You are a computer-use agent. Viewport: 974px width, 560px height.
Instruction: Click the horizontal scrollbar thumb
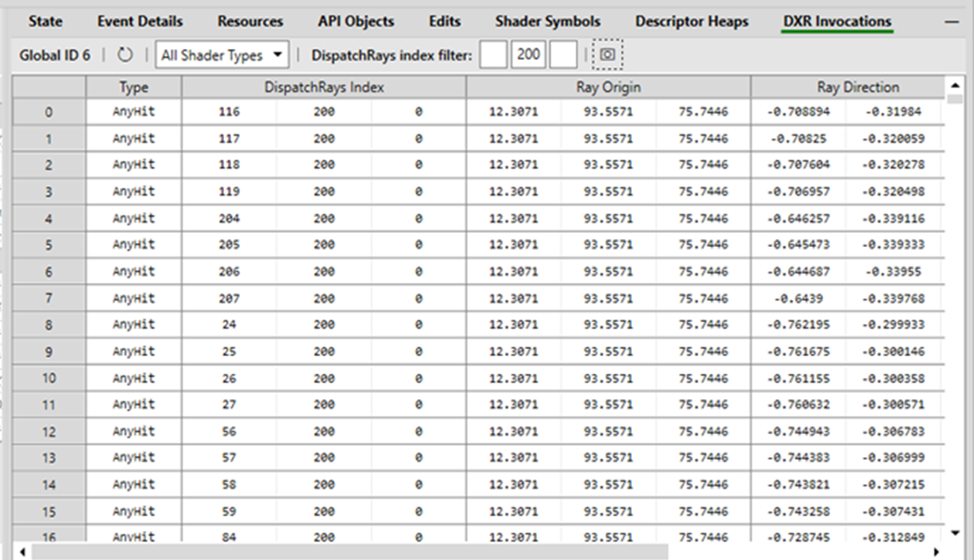pyautogui.click(x=351, y=551)
